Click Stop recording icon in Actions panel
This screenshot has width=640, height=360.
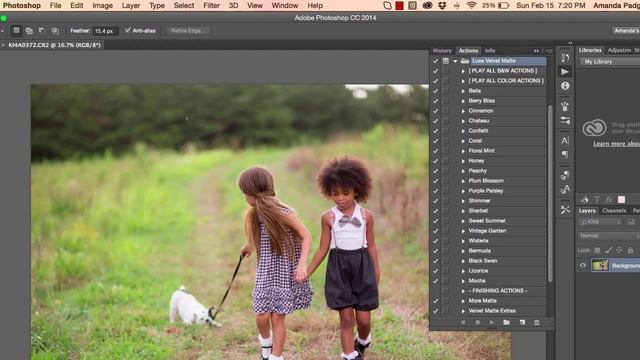click(x=463, y=322)
